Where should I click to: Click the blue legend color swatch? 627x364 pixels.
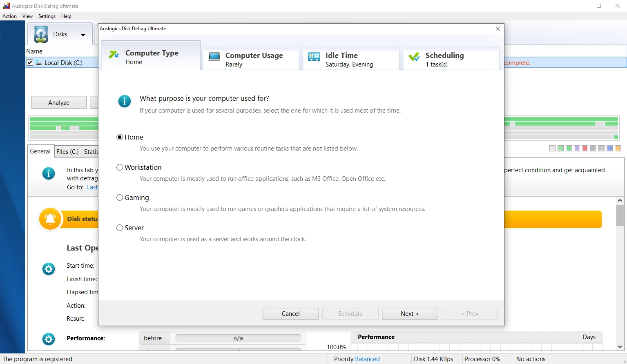(610, 148)
